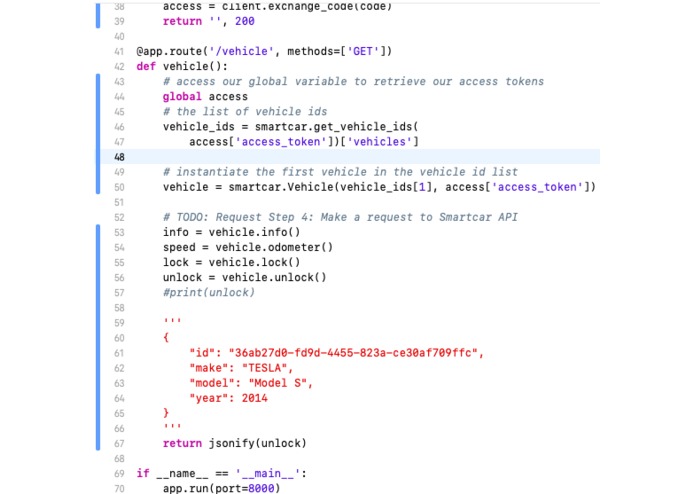Click the 'global access' statement
This screenshot has width=695, height=494.
[205, 97]
